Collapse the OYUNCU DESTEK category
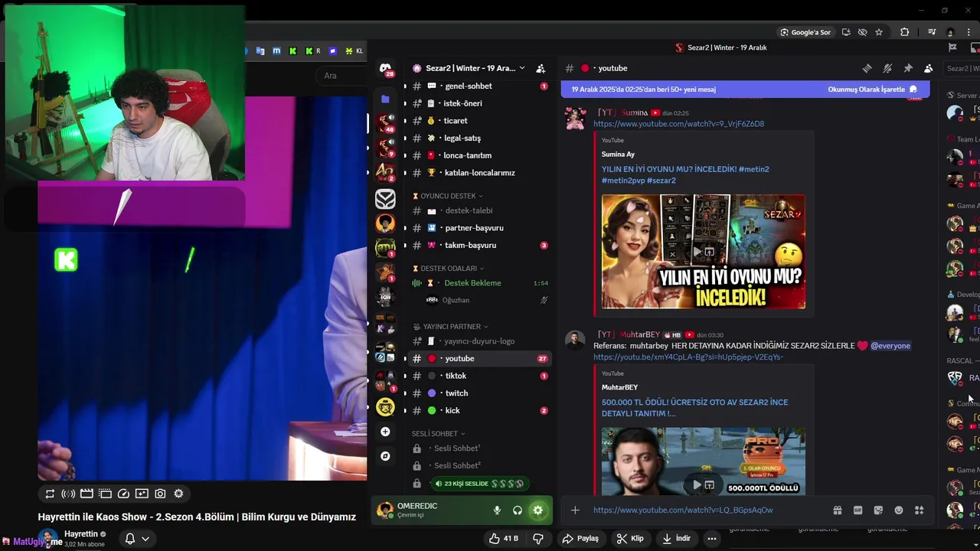The image size is (980, 551). tap(447, 196)
